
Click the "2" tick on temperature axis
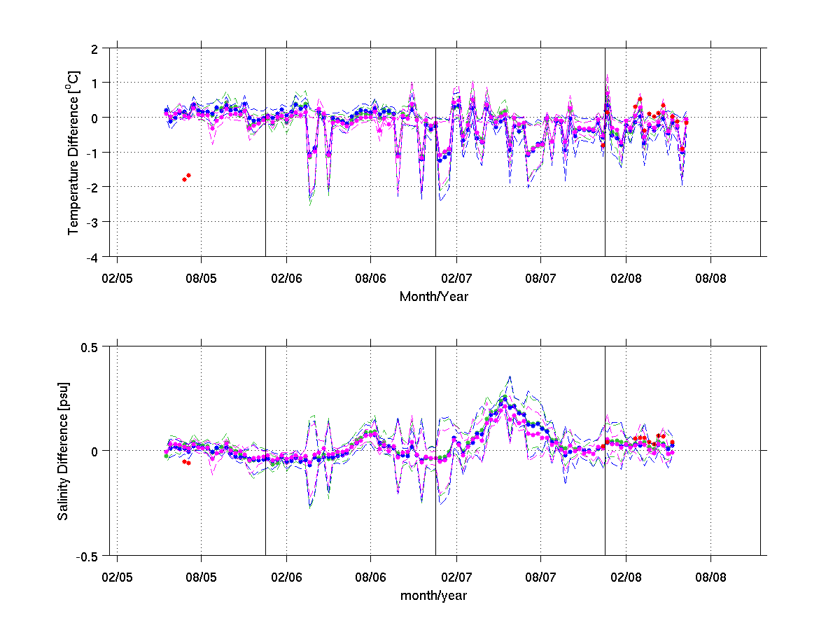tap(94, 48)
